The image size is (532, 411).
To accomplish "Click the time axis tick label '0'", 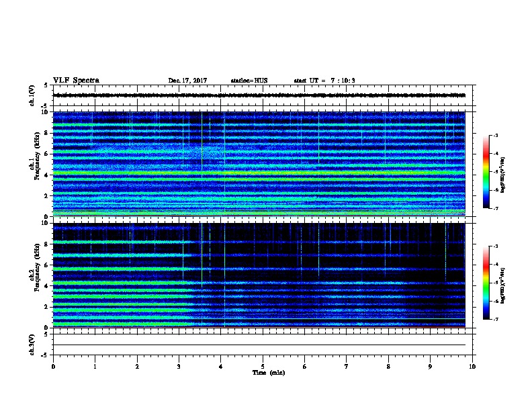I will coord(53,366).
